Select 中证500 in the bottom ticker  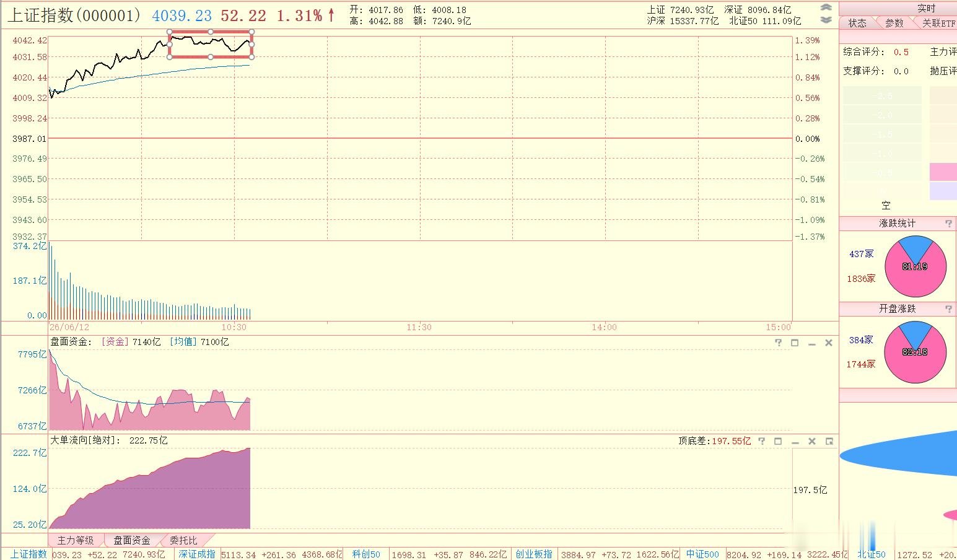[702, 554]
